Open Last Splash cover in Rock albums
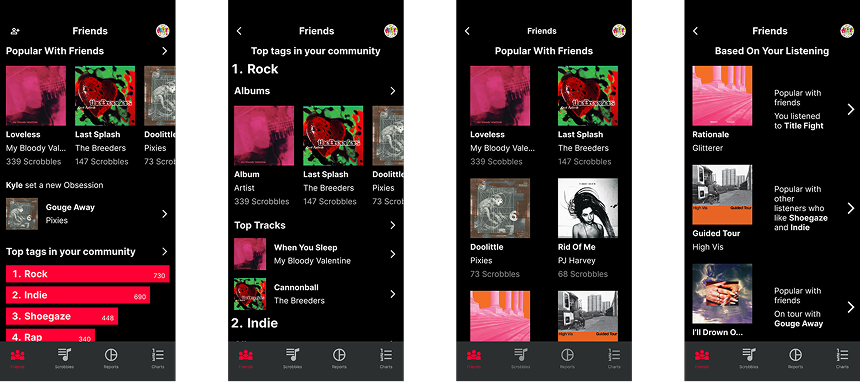Screen dimensions: 860x382 point(333,136)
